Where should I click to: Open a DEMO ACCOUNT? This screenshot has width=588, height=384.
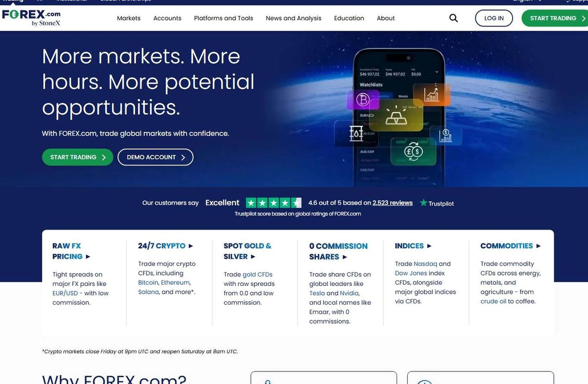(156, 157)
